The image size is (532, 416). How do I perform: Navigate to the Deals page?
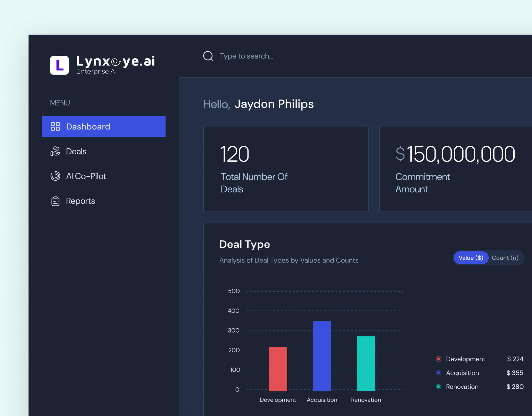[76, 151]
